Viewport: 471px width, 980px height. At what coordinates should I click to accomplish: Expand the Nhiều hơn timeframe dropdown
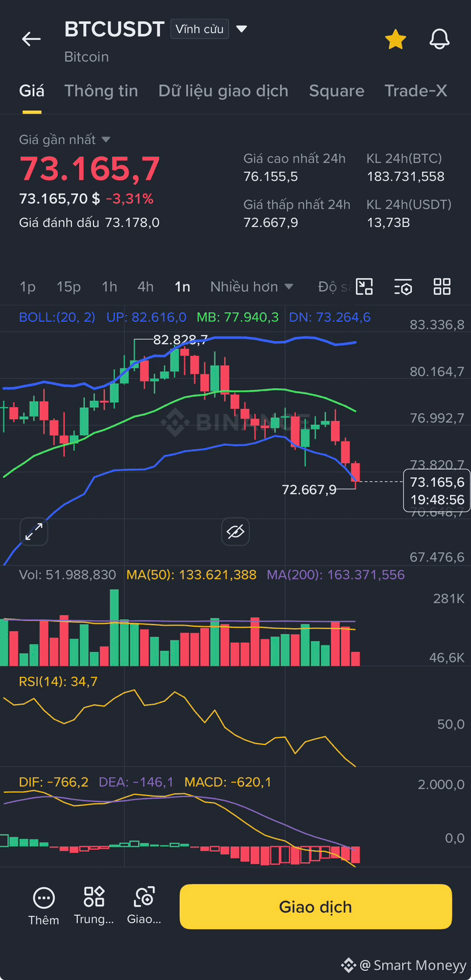pos(252,287)
